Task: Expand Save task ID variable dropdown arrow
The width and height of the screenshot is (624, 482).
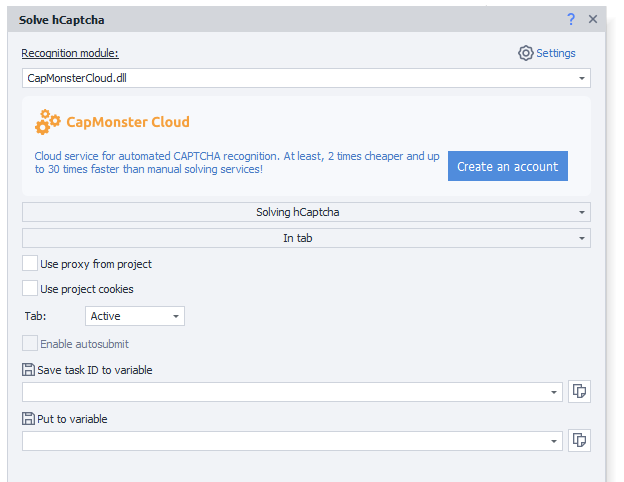Action: point(555,392)
